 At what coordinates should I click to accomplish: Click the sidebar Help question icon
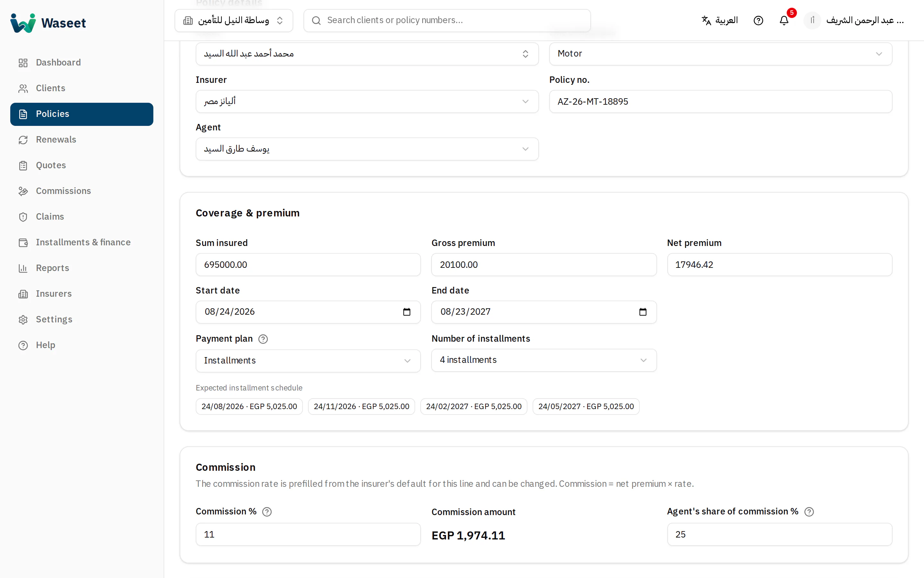[23, 345]
